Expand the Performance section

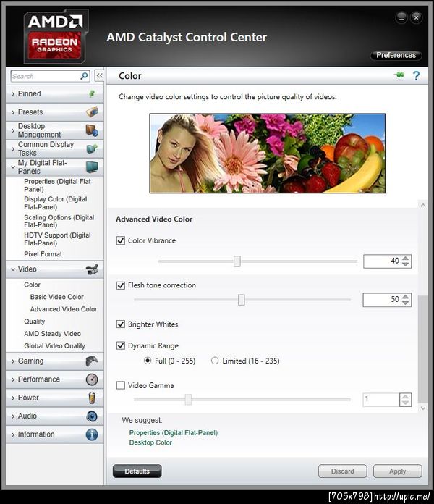(13, 379)
